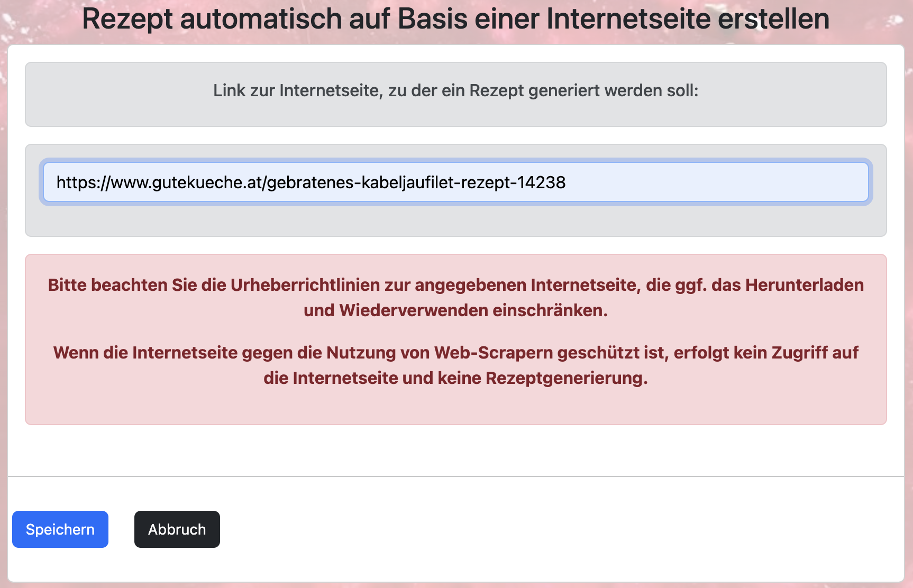Click the heading 'Rezept automatisch auf Basis einer Internetseite erstellen'
This screenshot has height=588, width=913.
[456, 19]
